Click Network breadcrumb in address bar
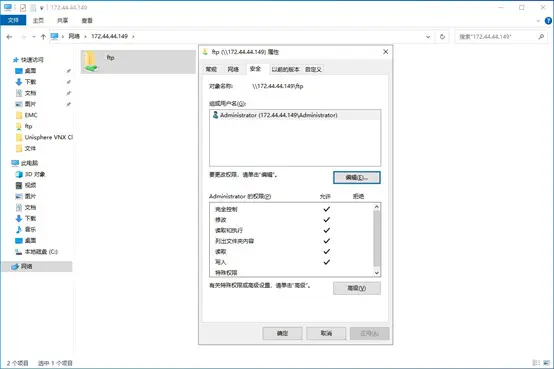The width and height of the screenshot is (554, 369). [74, 36]
